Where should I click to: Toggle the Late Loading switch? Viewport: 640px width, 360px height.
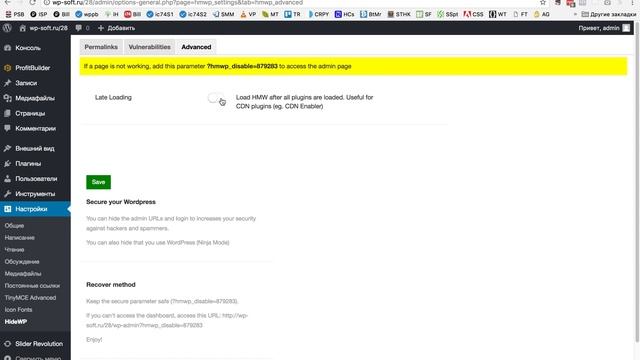(x=216, y=98)
